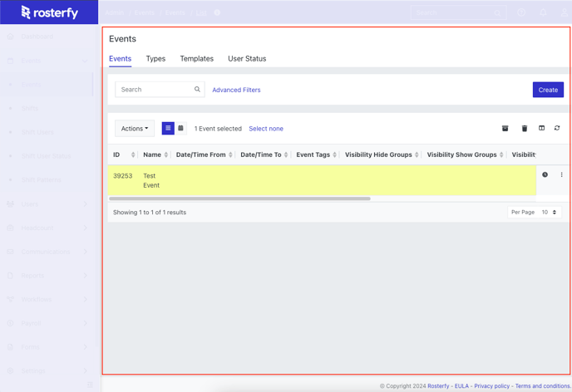The height and width of the screenshot is (392, 572).
Task: Select the Events tab
Action: click(x=120, y=59)
